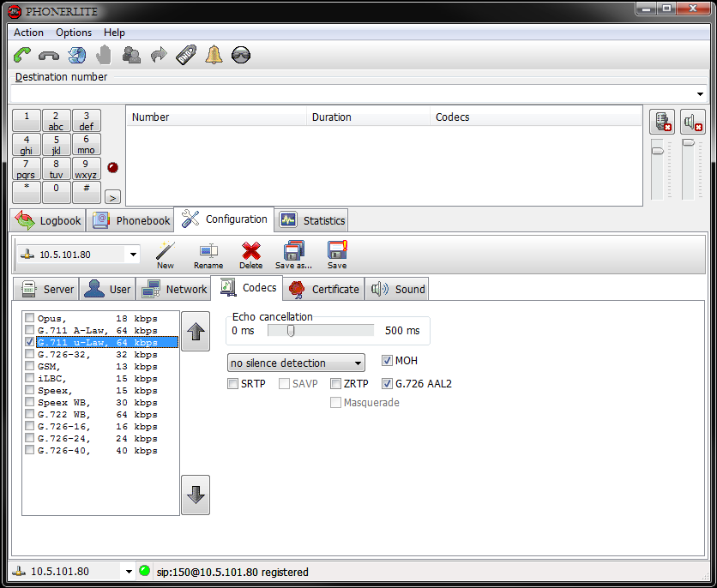
Task: Click the green call handset icon
Action: [22, 56]
